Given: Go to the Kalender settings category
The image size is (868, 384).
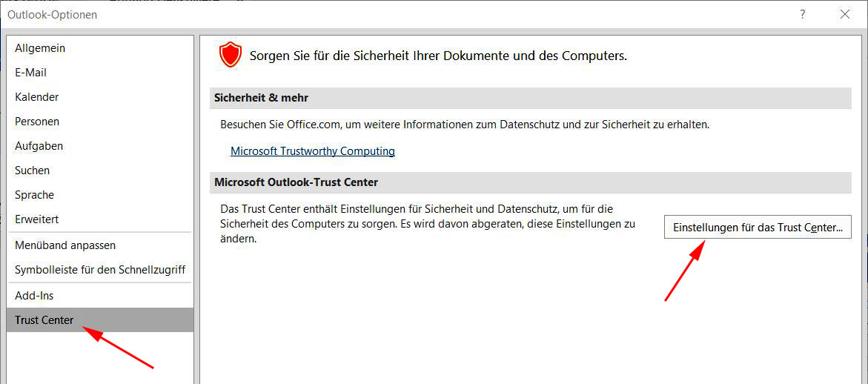Looking at the screenshot, I should [x=37, y=97].
